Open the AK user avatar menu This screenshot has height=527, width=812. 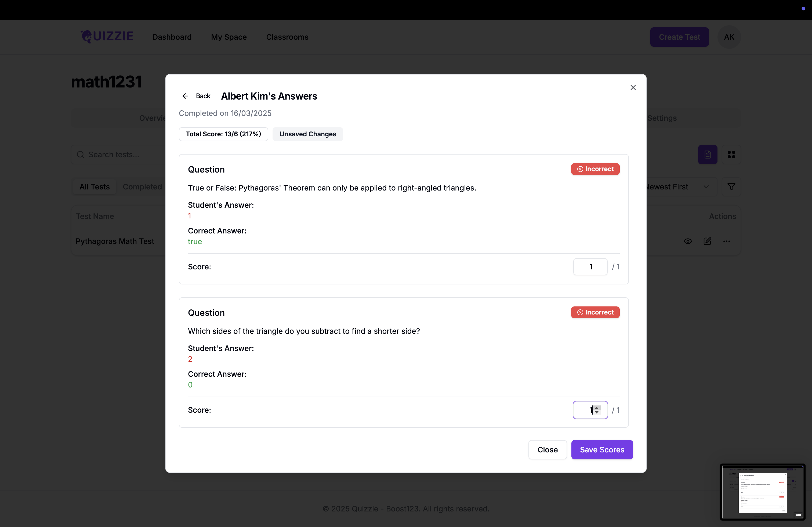pyautogui.click(x=729, y=37)
